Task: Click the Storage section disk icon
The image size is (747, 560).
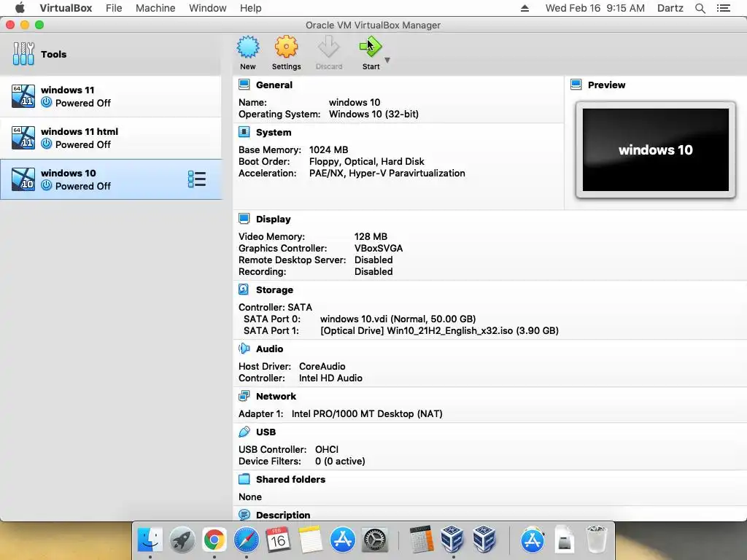Action: 244,289
